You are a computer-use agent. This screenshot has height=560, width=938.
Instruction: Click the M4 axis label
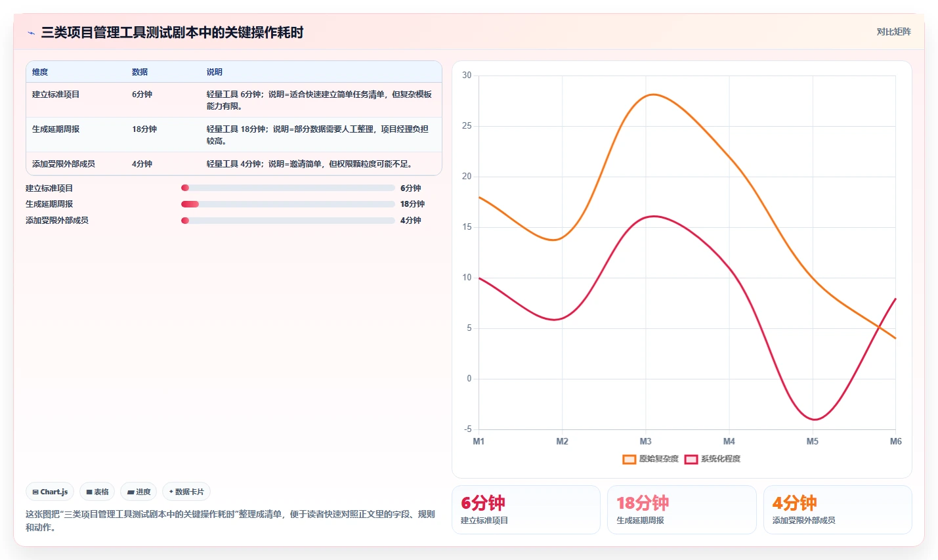click(x=729, y=441)
